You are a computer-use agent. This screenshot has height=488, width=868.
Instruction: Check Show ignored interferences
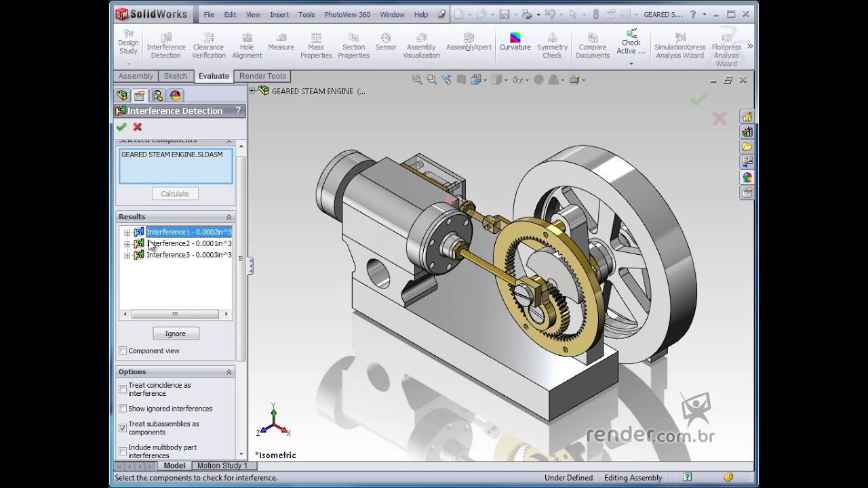tap(123, 409)
